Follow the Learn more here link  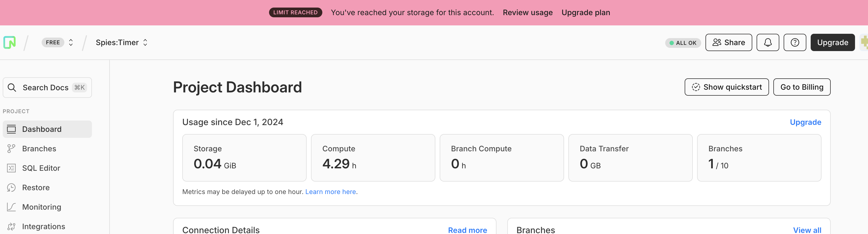330,192
